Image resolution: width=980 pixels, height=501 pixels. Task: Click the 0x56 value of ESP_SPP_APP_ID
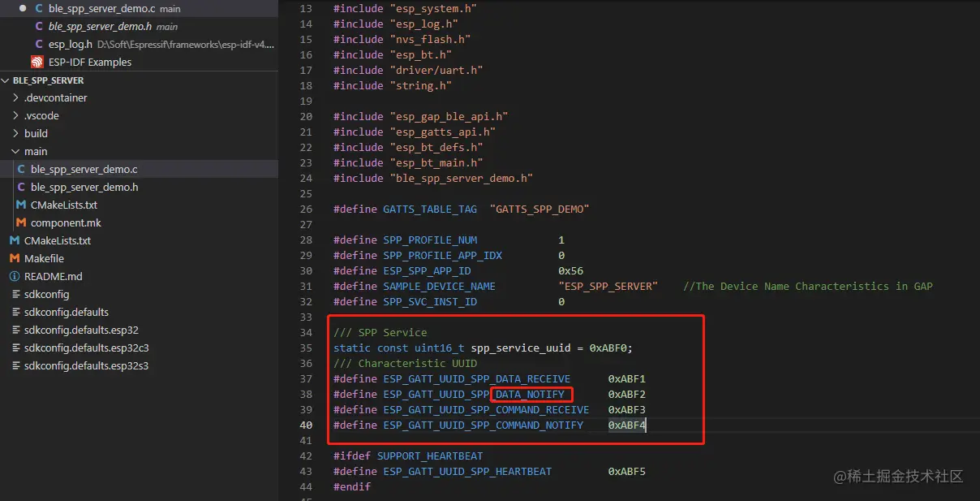pyautogui.click(x=570, y=270)
